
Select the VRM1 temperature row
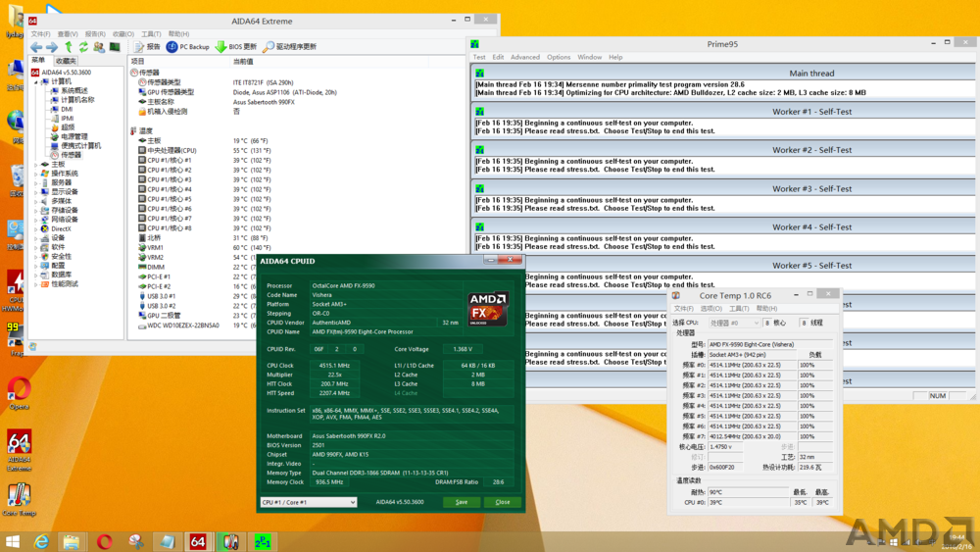pyautogui.click(x=155, y=247)
